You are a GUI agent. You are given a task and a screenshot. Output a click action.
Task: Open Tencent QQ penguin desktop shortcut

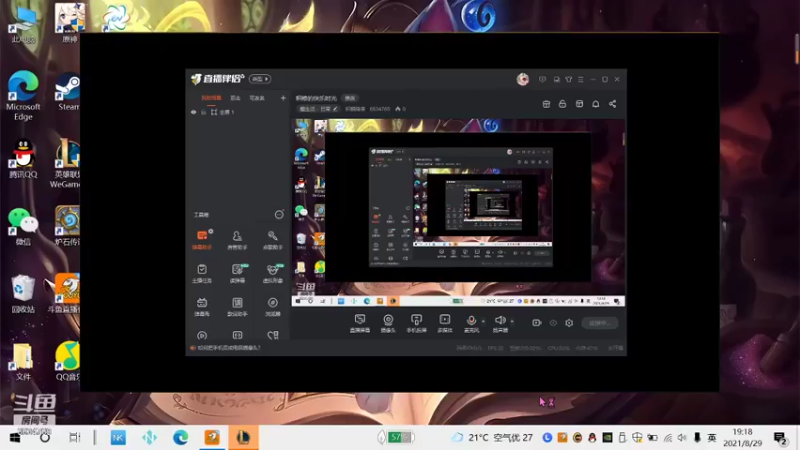(23, 159)
